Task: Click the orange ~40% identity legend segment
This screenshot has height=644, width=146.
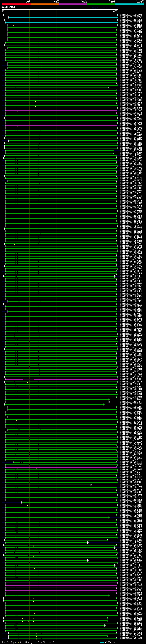Action: (45, 4)
